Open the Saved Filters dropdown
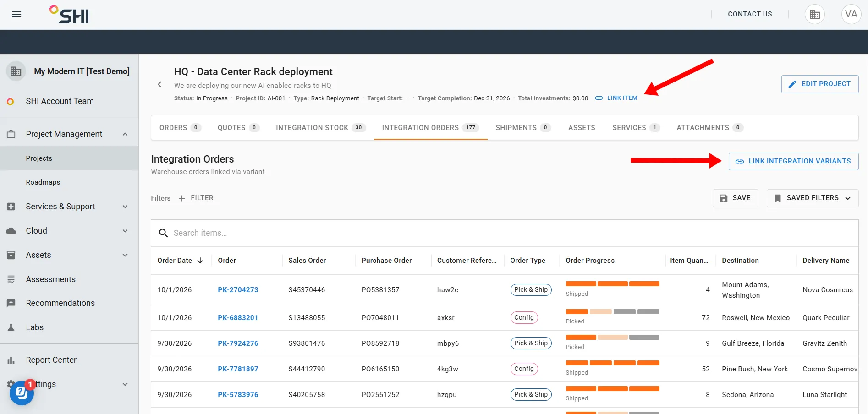Screen dimensions: 868x414 pyautogui.click(x=813, y=198)
